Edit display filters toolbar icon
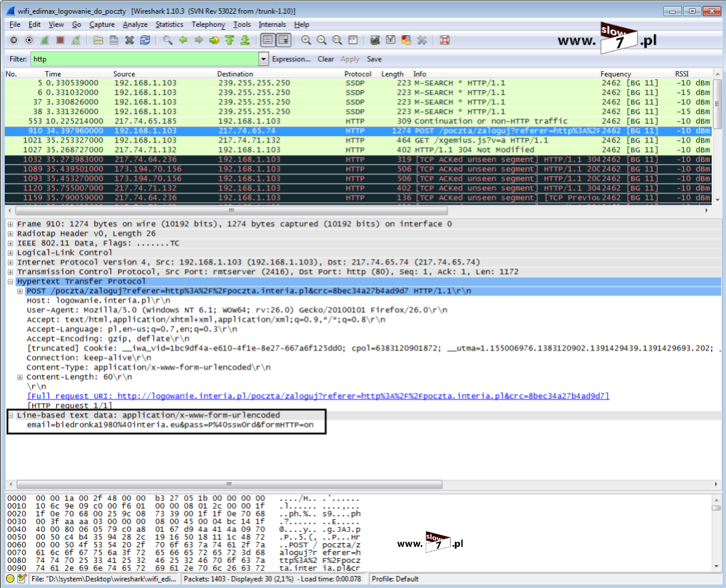The width and height of the screenshot is (726, 588). coord(390,40)
